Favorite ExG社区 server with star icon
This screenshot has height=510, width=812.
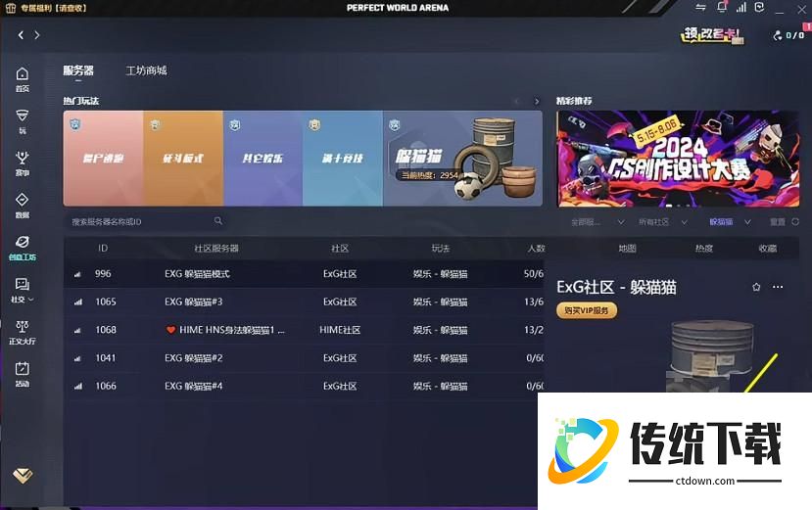click(756, 287)
